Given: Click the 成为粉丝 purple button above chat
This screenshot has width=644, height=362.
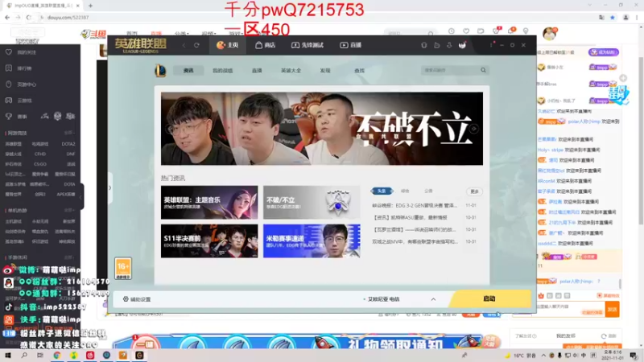Looking at the screenshot, I should [x=603, y=52].
